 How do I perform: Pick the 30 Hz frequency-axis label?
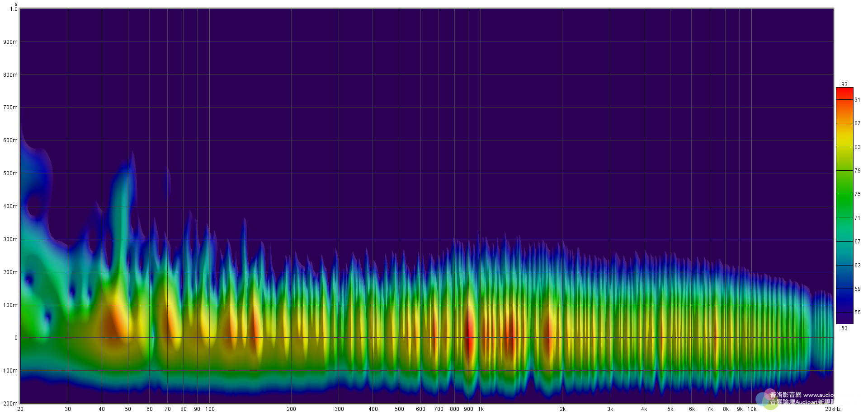(x=68, y=409)
